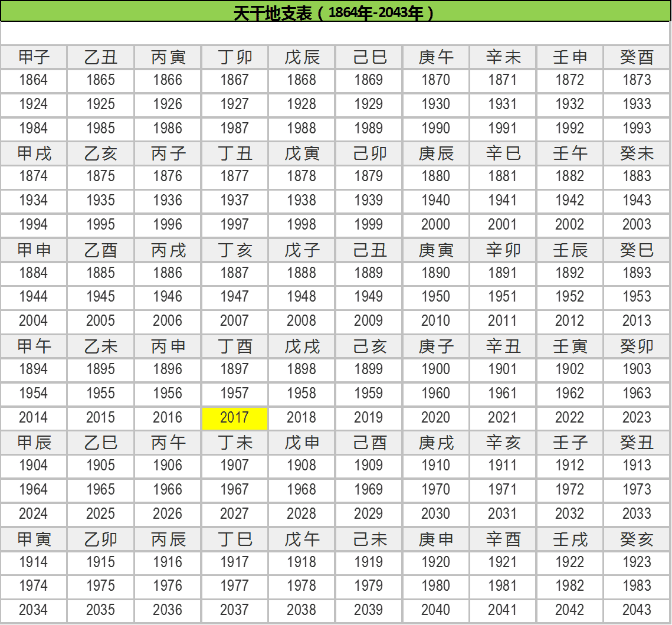Select the 庚辰 header cell
The width and height of the screenshot is (672, 625).
coord(436,153)
